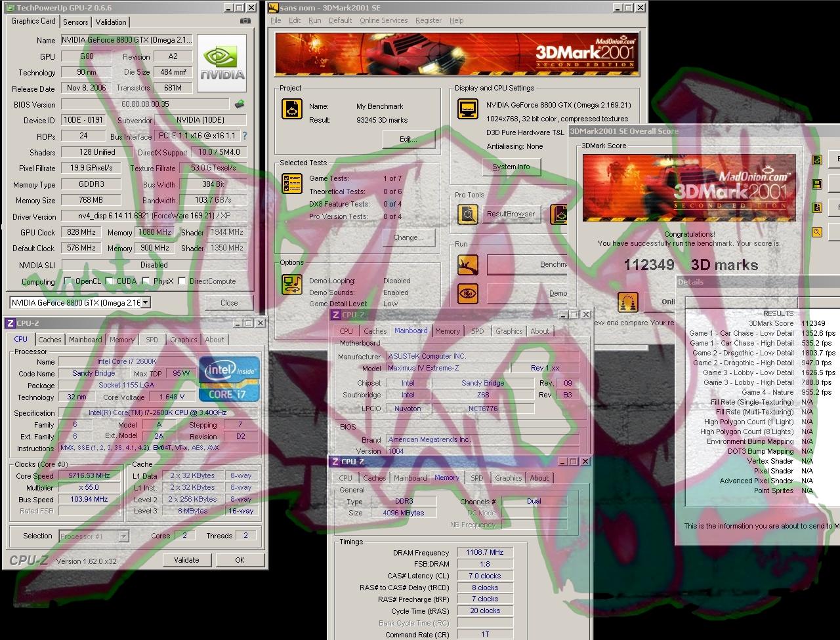Toggle the OpenCL checkbox
This screenshot has width=840, height=640.
(68, 281)
